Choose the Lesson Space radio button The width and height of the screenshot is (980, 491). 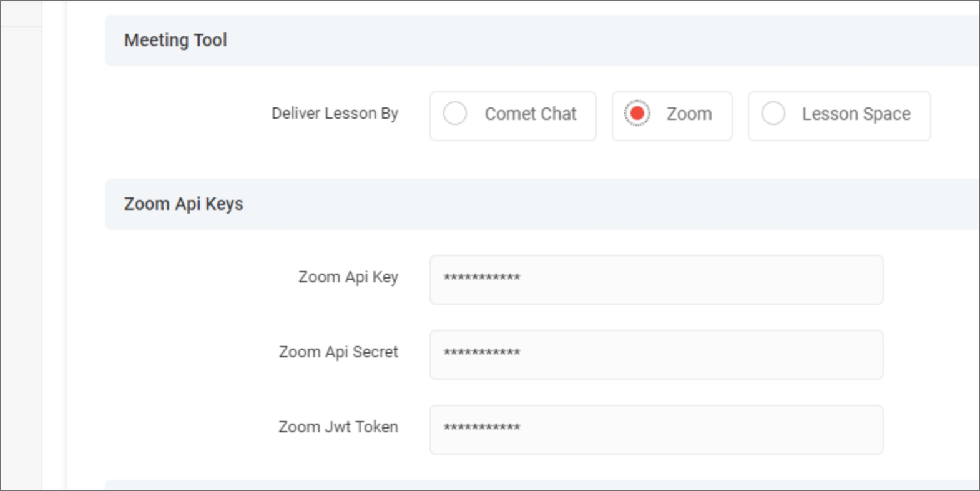773,114
